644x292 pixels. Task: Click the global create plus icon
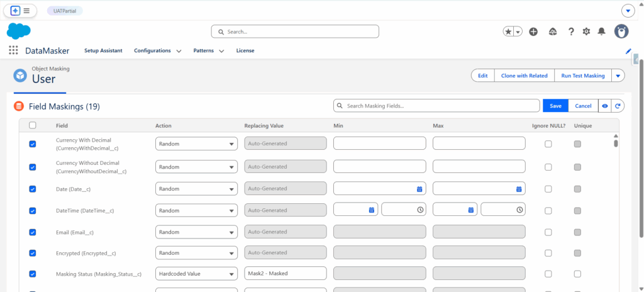click(x=533, y=31)
